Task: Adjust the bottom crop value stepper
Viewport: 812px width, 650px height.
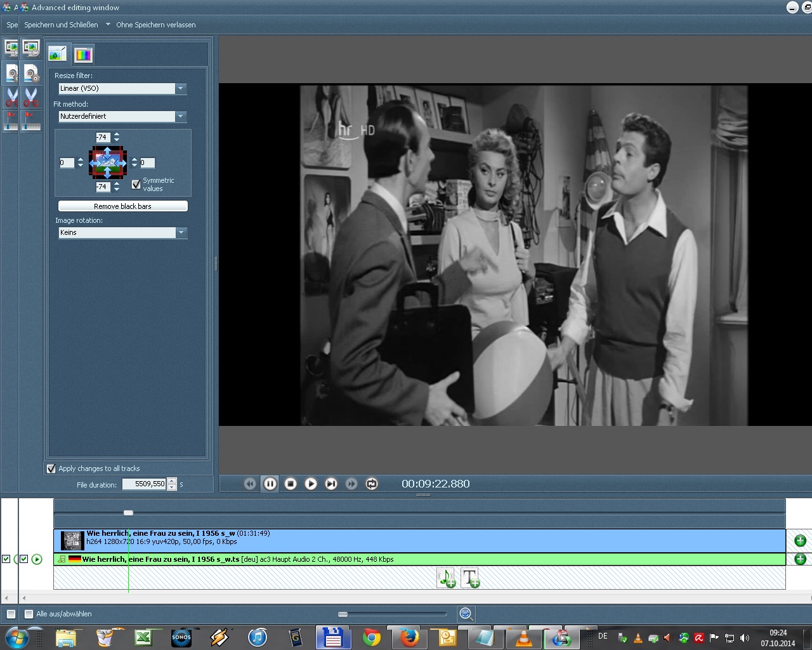Action: point(117,187)
